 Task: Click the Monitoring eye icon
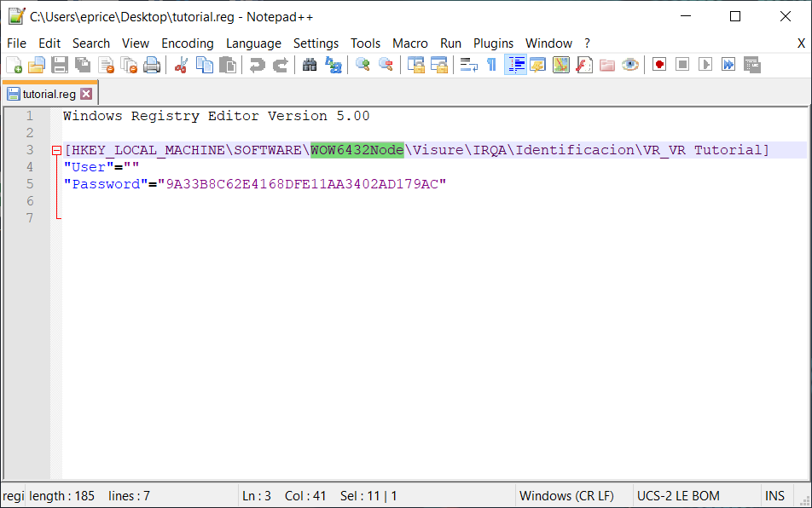[630, 65]
